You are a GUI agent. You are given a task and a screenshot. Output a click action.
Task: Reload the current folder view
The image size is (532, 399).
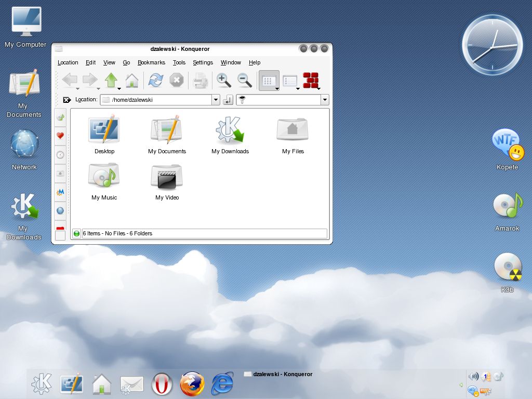pyautogui.click(x=156, y=81)
